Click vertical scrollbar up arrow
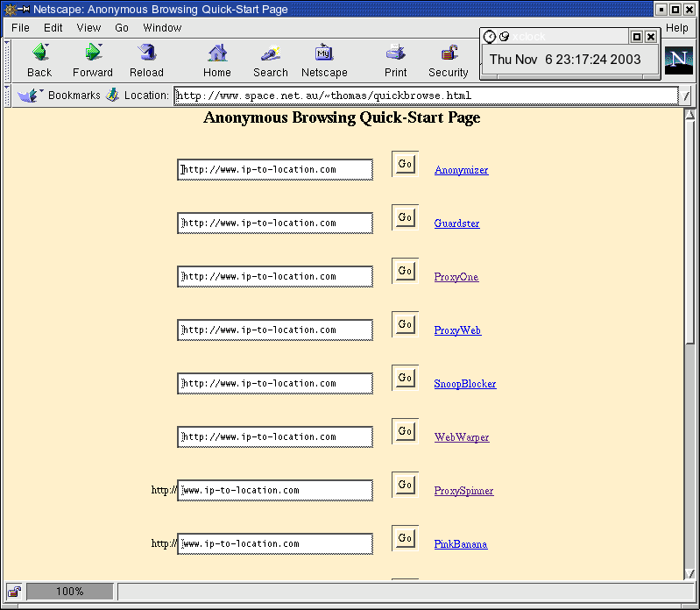Image resolution: width=700 pixels, height=610 pixels. coord(689,115)
